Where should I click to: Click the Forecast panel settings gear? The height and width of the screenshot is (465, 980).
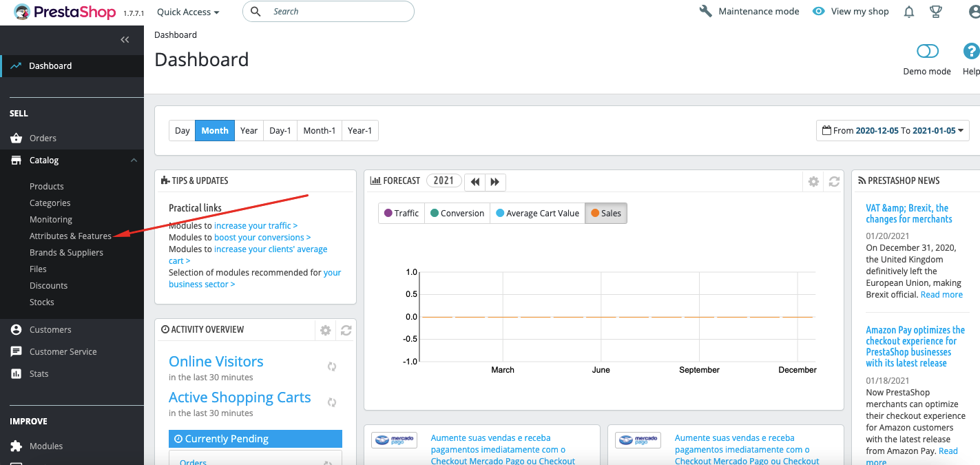click(x=813, y=181)
